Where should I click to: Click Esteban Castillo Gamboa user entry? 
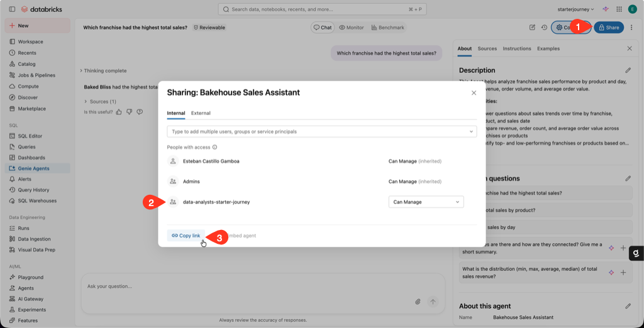(x=211, y=161)
